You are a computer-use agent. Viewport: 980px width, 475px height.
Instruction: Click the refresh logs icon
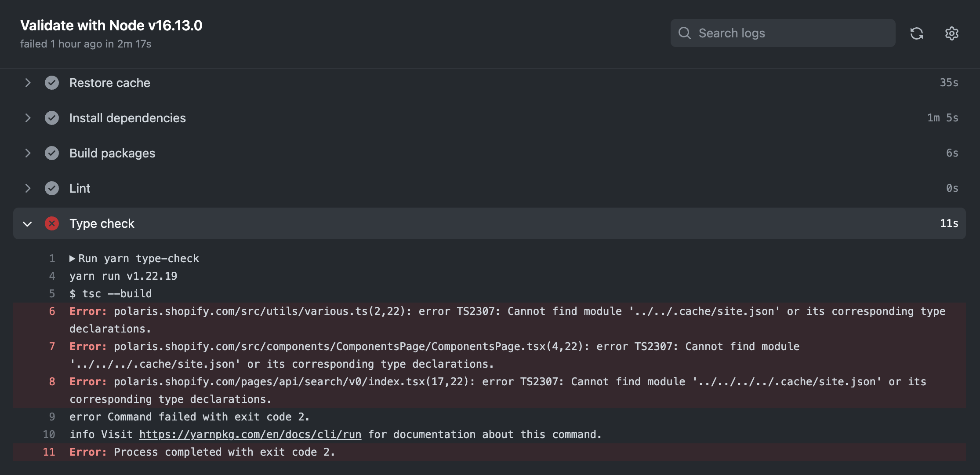tap(917, 33)
